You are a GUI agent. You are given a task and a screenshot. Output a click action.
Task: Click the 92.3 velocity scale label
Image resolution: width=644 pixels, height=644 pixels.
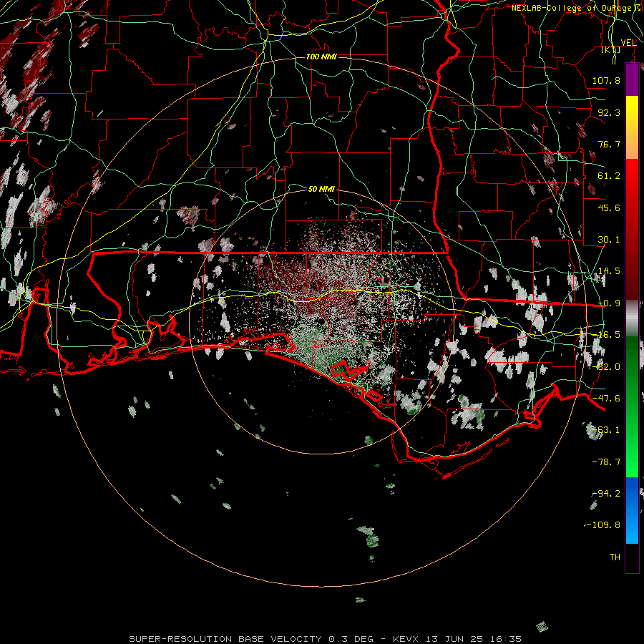[609, 112]
